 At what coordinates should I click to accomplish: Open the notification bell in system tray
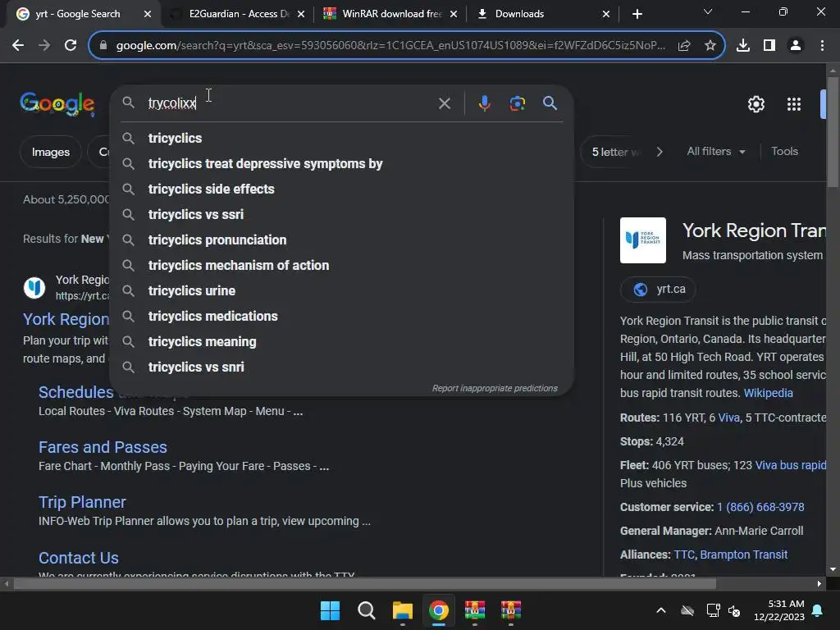click(818, 610)
